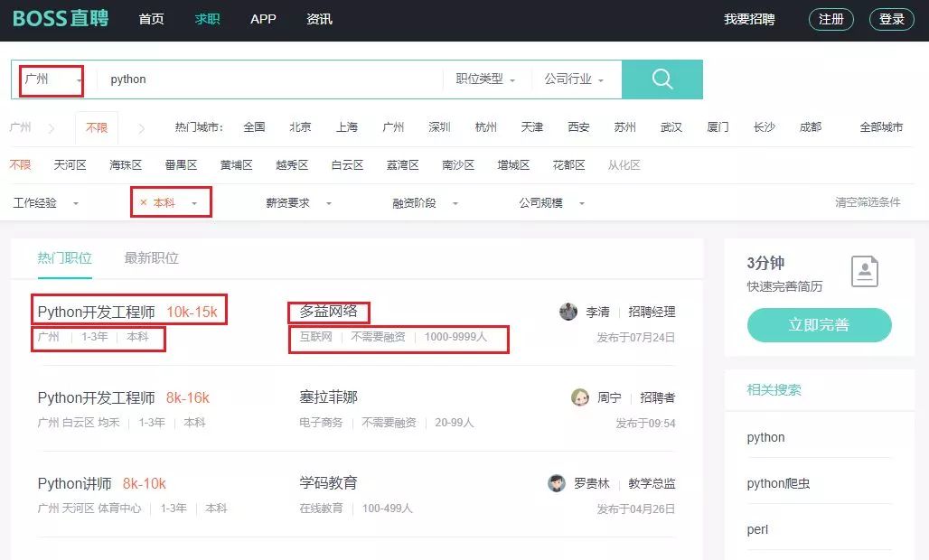
Task: Open the 塞拉菲娜 company page
Action: pyautogui.click(x=328, y=397)
